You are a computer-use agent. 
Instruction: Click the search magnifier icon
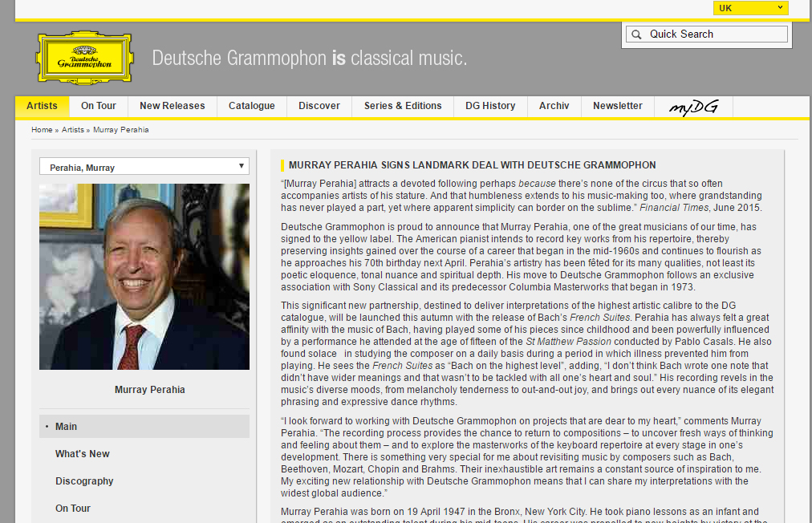(636, 34)
